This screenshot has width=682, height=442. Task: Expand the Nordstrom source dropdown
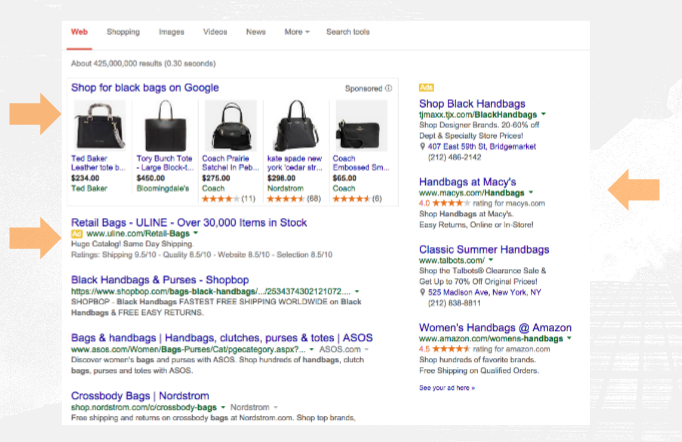[275, 407]
